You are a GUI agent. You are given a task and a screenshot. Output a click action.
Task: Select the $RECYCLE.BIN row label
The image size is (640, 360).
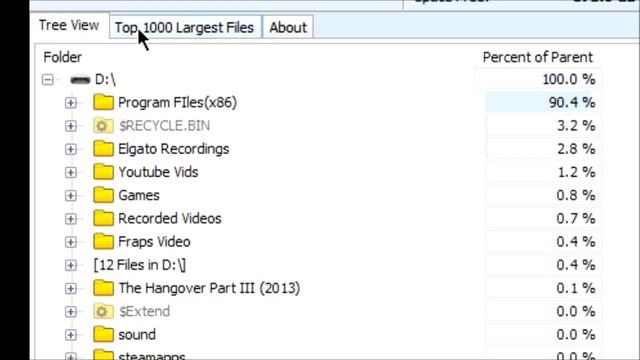(x=164, y=126)
